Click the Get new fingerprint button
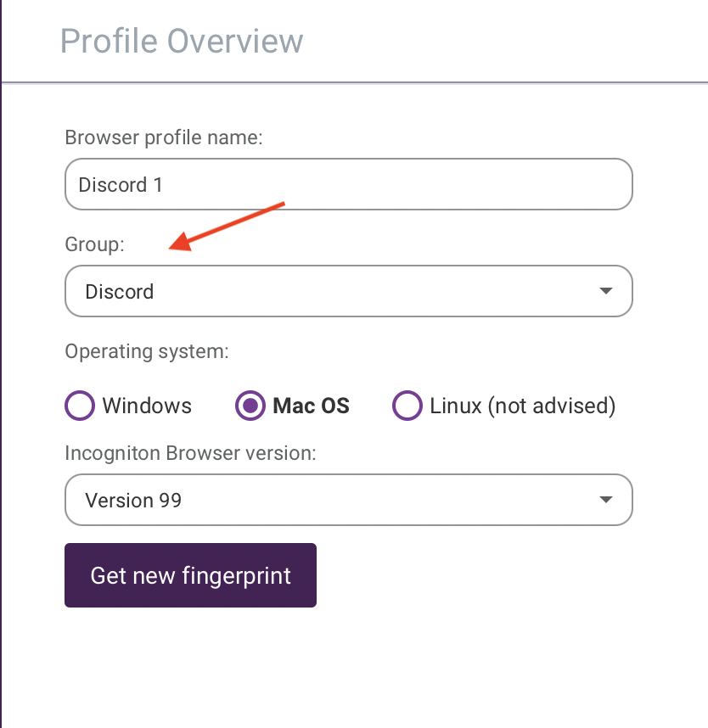Image resolution: width=708 pixels, height=728 pixels. tap(190, 575)
